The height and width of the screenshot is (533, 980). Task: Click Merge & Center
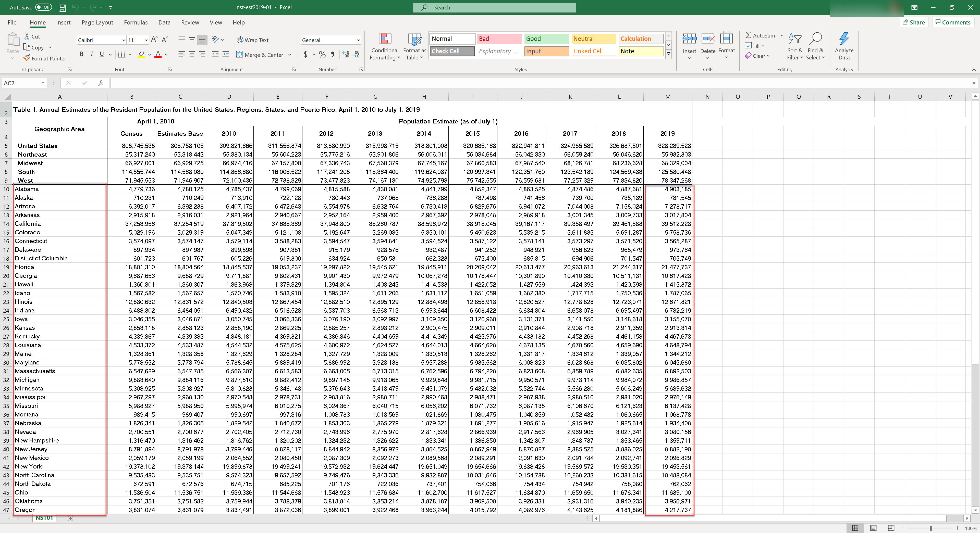pyautogui.click(x=260, y=55)
